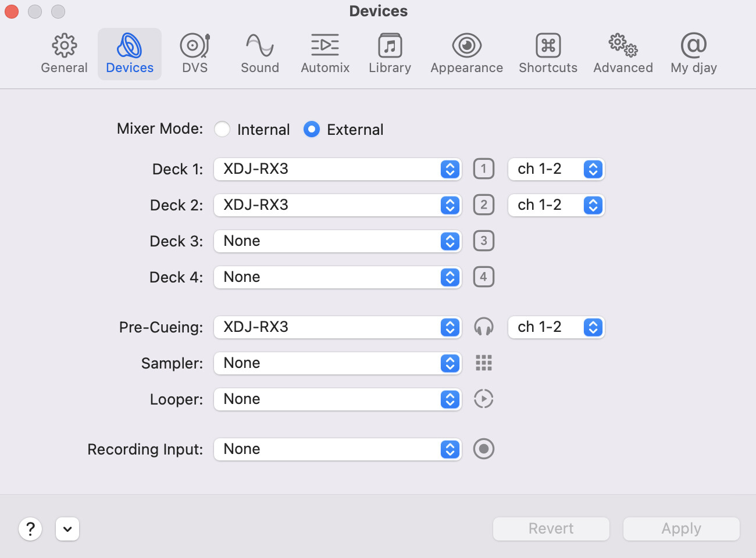Open the Deck 1 device dropdown

338,169
